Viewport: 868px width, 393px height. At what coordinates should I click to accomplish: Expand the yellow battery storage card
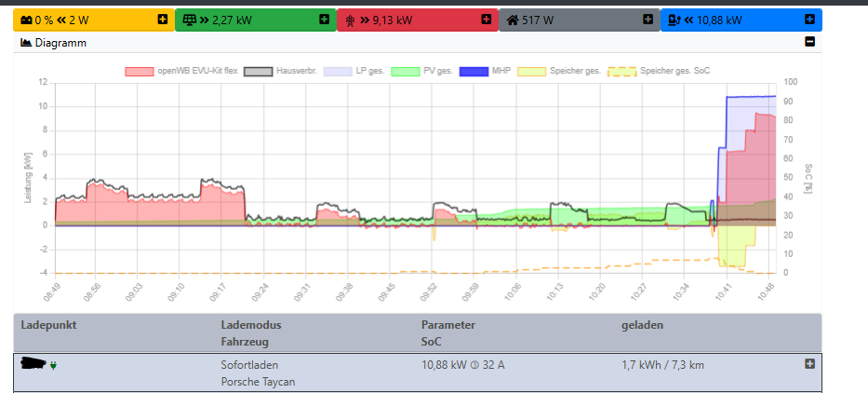162,20
